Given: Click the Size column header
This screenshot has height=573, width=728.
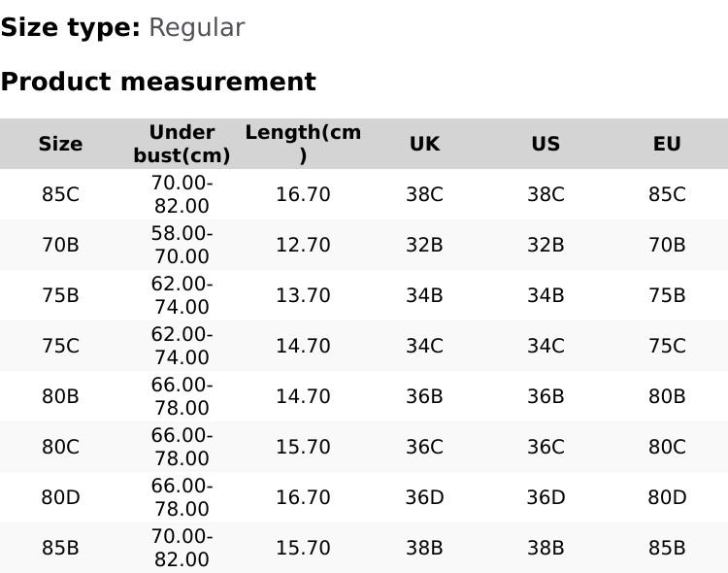Looking at the screenshot, I should click(x=60, y=144).
